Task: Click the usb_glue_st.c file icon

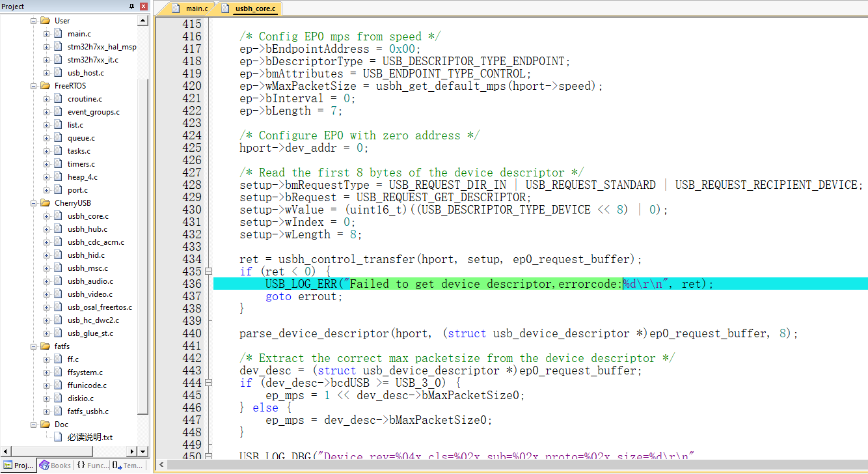Action: [x=59, y=333]
